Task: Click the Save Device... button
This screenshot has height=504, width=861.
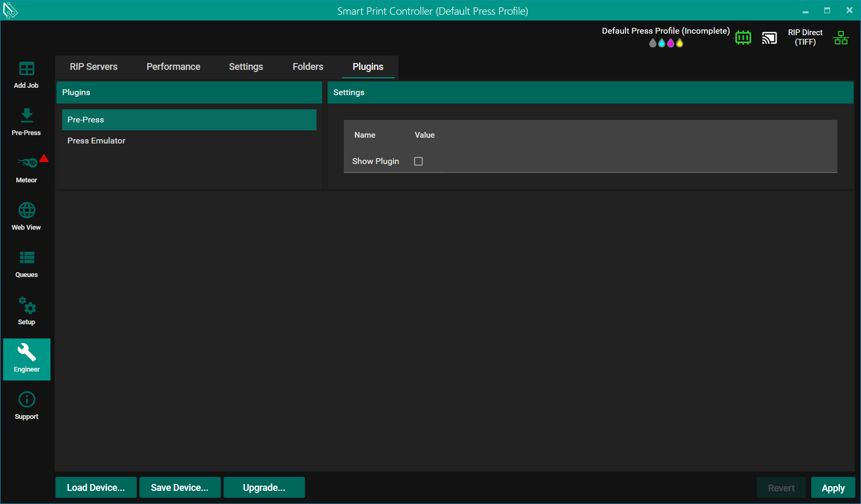Action: tap(180, 487)
